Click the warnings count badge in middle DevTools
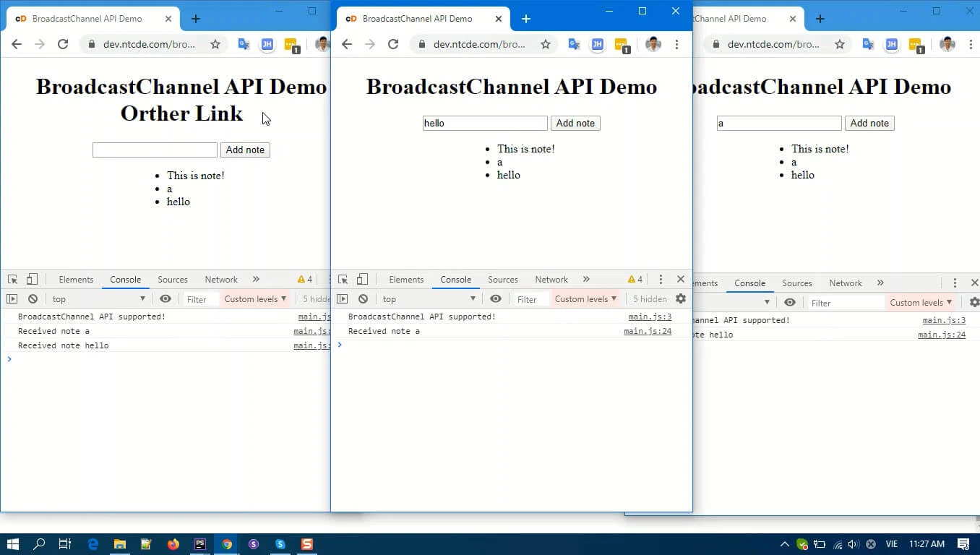The image size is (980, 555). (x=635, y=280)
